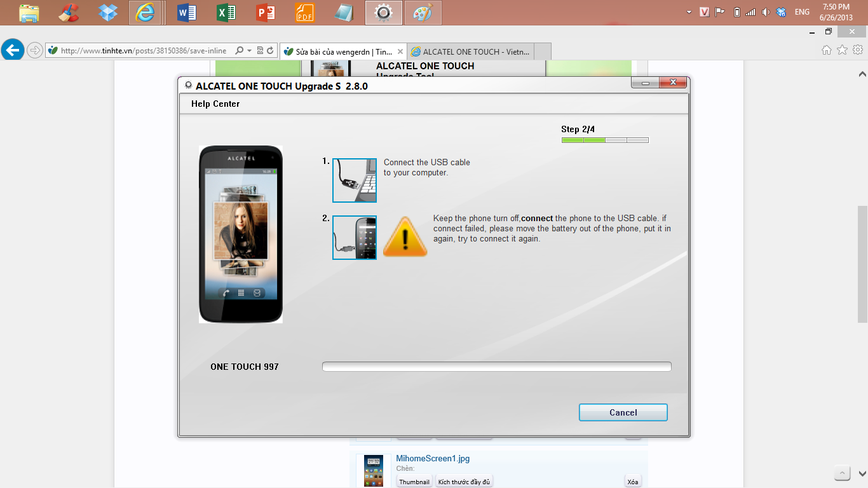This screenshot has height=488, width=868.
Task: Open the MihomeScreen1.jpg link
Action: tap(433, 458)
